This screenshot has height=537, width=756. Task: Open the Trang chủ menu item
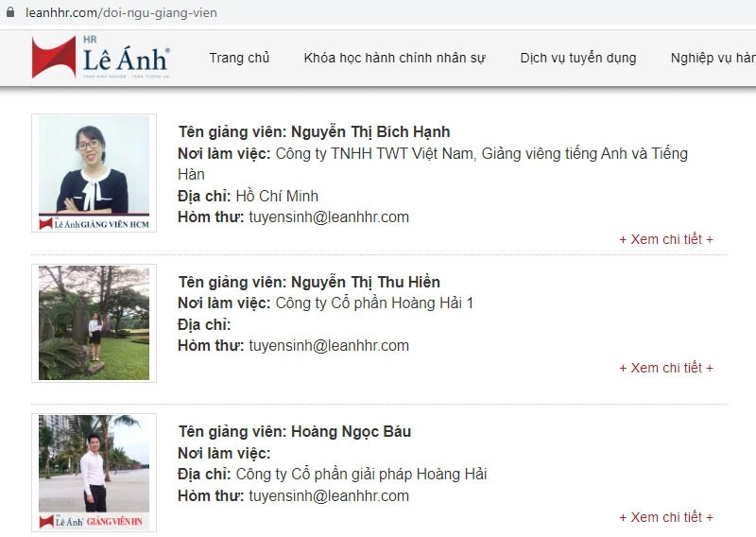click(x=239, y=58)
